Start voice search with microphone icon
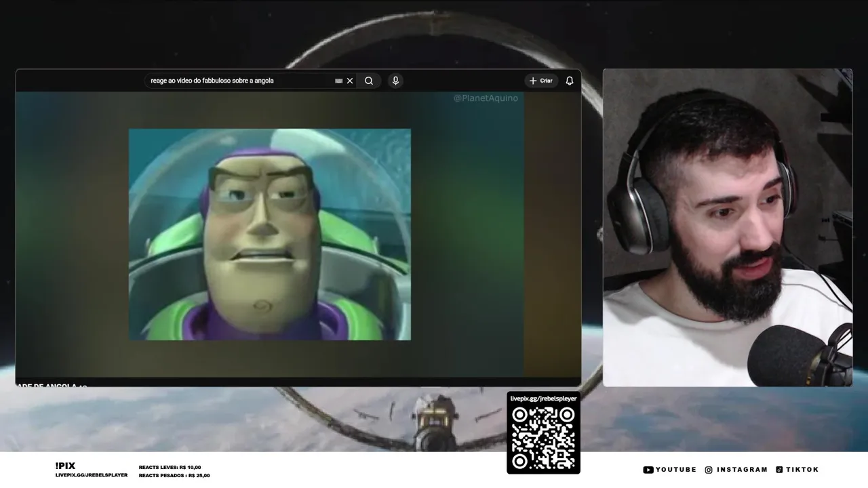Screen dimensions: 868x488 395,81
